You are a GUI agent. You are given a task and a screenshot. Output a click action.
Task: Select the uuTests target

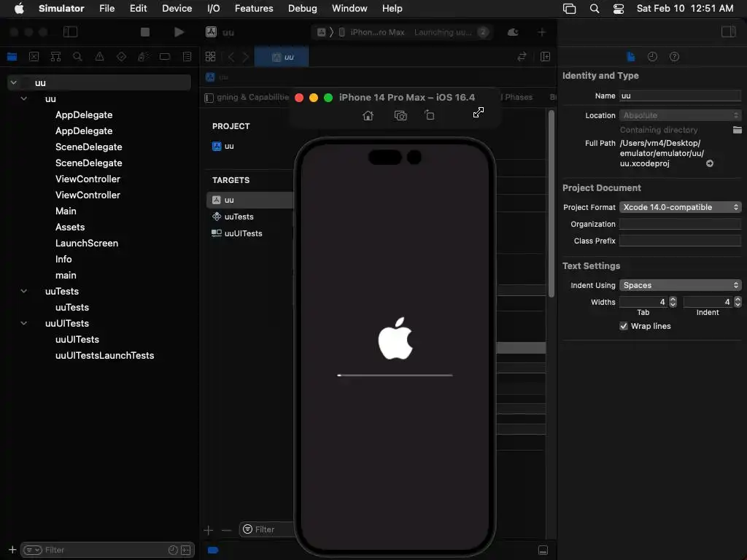pyautogui.click(x=239, y=217)
